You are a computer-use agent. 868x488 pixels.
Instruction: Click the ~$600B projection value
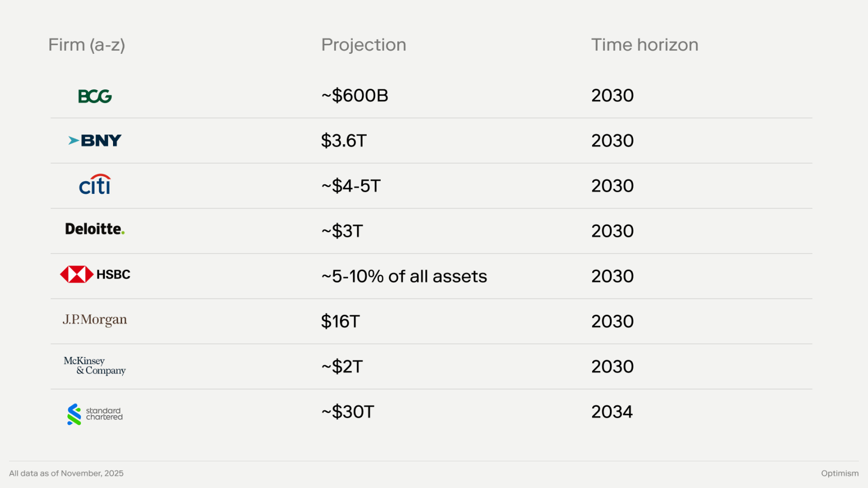pos(355,96)
